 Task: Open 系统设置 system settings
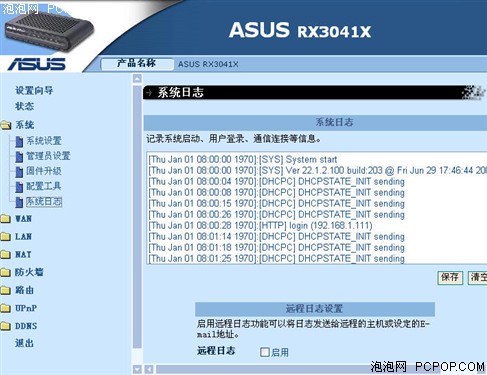pos(44,141)
